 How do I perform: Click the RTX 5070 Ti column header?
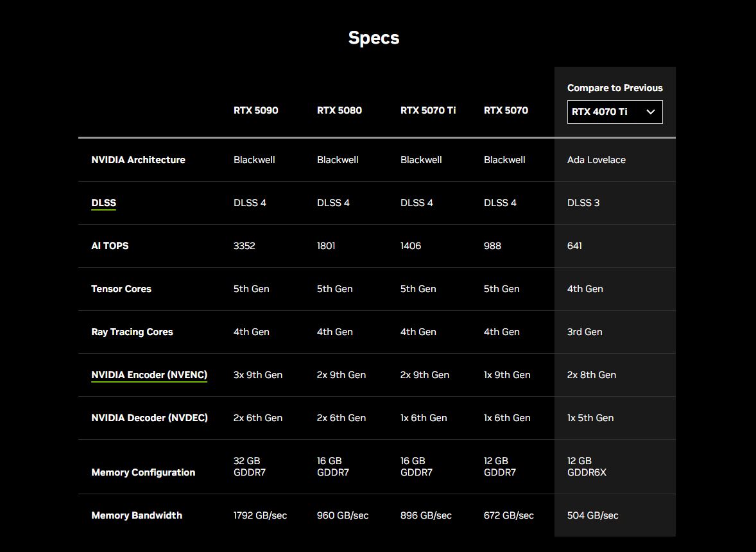coord(427,110)
